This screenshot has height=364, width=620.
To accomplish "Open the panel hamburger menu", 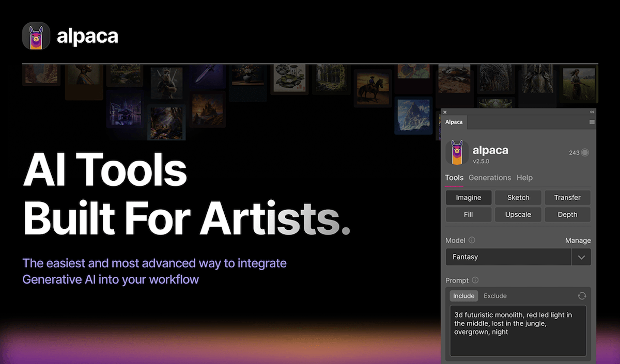I will [x=592, y=122].
